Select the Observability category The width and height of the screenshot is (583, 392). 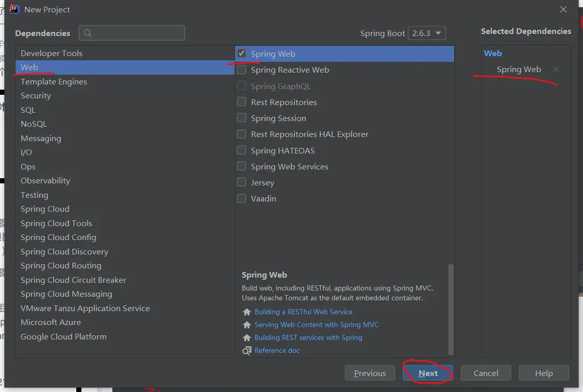click(125, 181)
